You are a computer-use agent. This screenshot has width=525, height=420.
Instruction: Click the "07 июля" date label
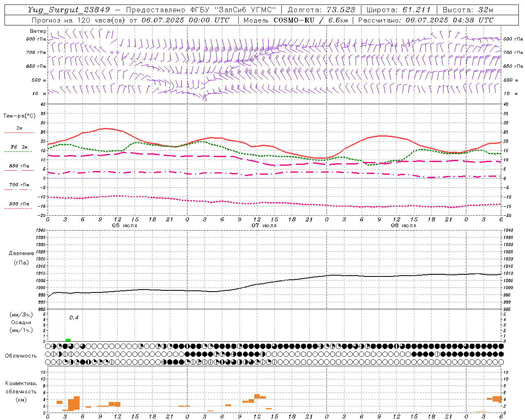pos(264,226)
